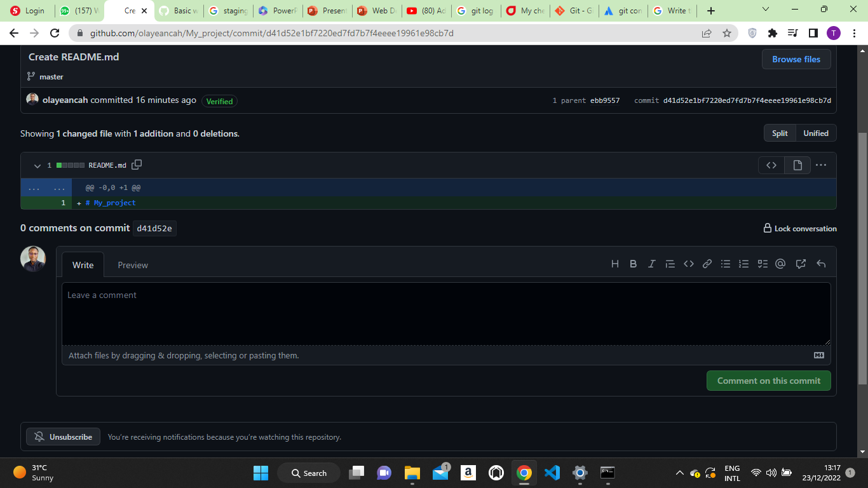This screenshot has width=868, height=488.
Task: Click the d41d52e commit hash label
Action: tap(154, 228)
